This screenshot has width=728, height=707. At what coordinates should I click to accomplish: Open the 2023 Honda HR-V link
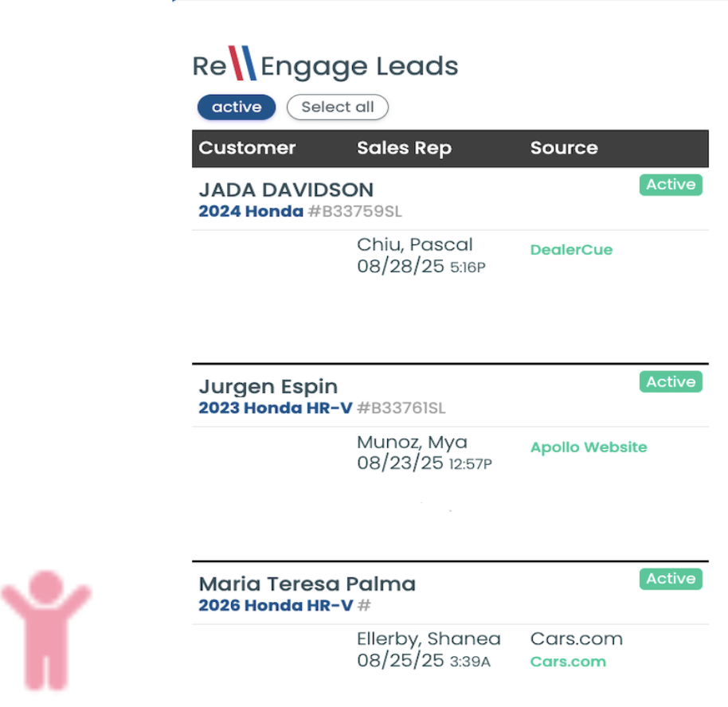(x=276, y=408)
